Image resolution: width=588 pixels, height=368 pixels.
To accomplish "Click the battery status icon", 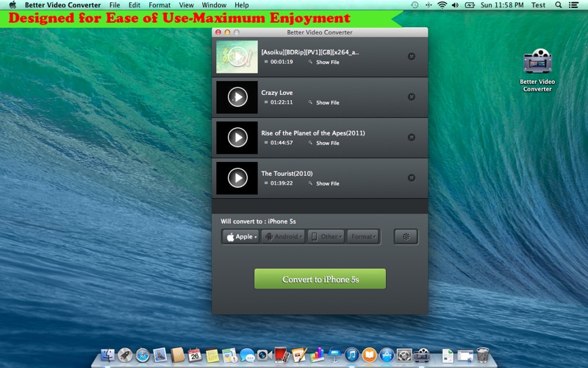I will click(470, 5).
